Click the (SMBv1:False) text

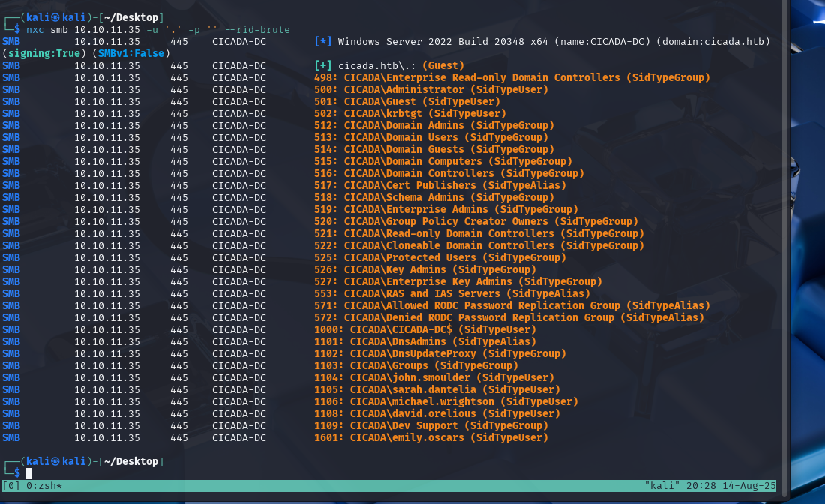click(131, 54)
